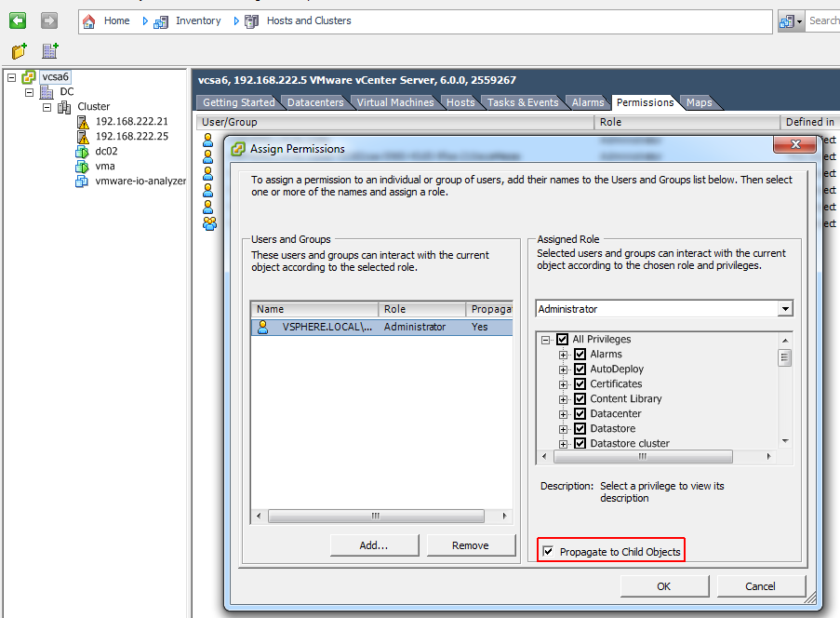Switch to the Tasks & Events tab

point(523,102)
